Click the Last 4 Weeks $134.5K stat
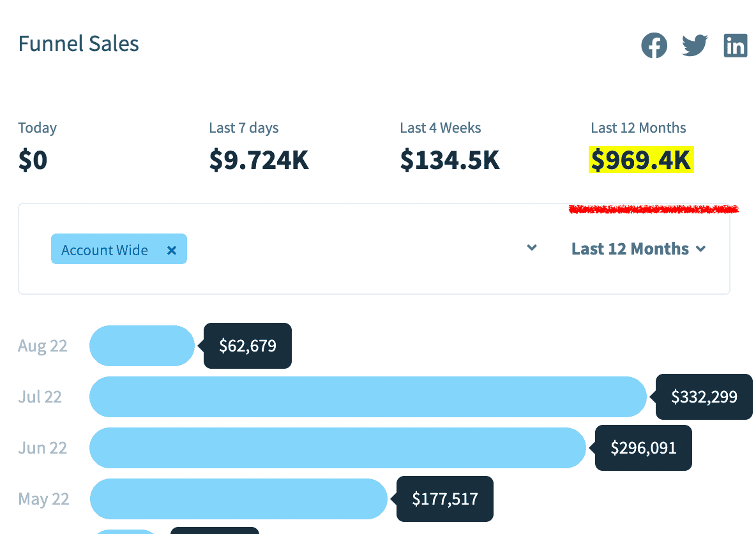 point(450,160)
